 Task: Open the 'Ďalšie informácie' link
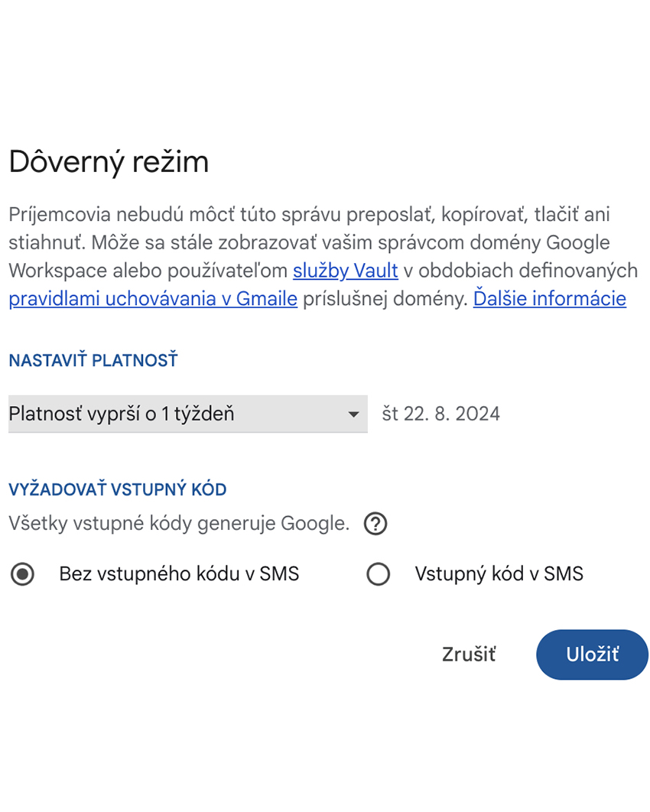550,298
